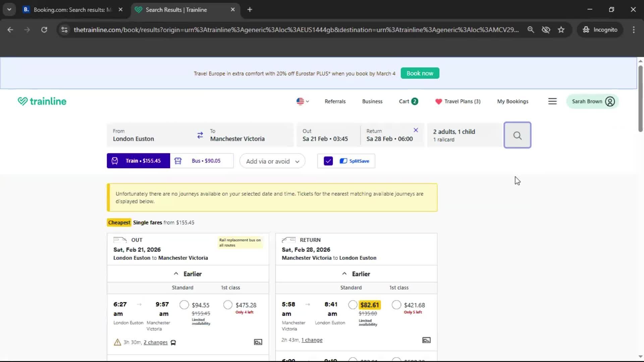Open the hamburger menu next to Sarah Brown
The height and width of the screenshot is (362, 644).
pyautogui.click(x=552, y=101)
